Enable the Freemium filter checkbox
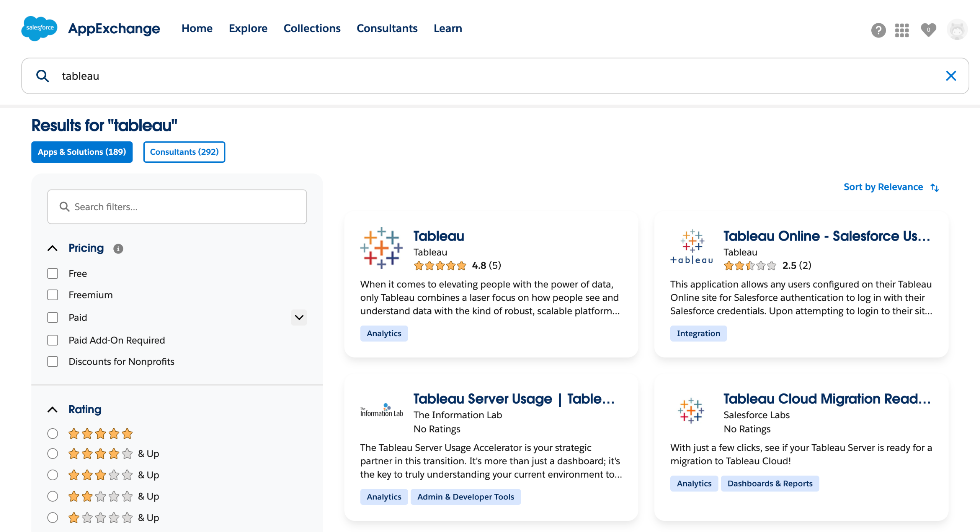 53,295
